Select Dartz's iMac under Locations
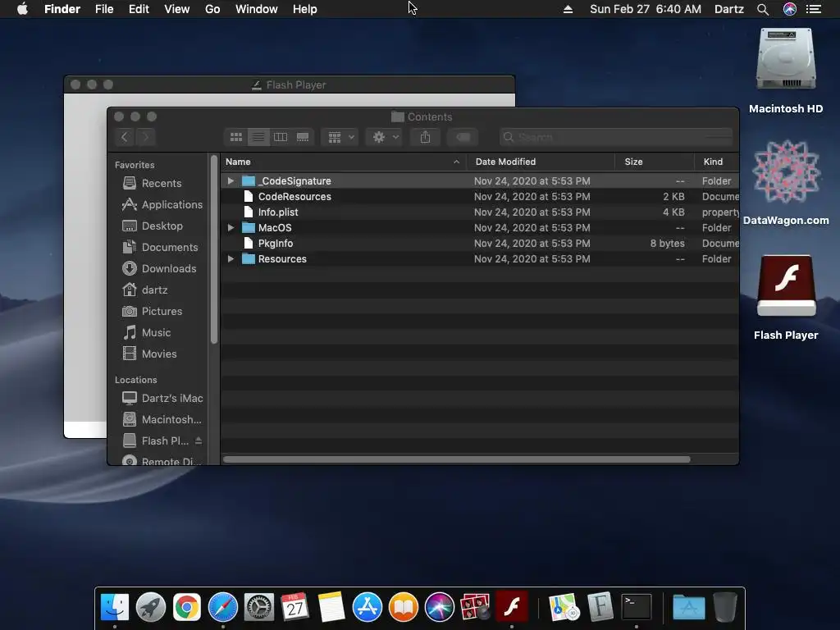 (x=162, y=399)
